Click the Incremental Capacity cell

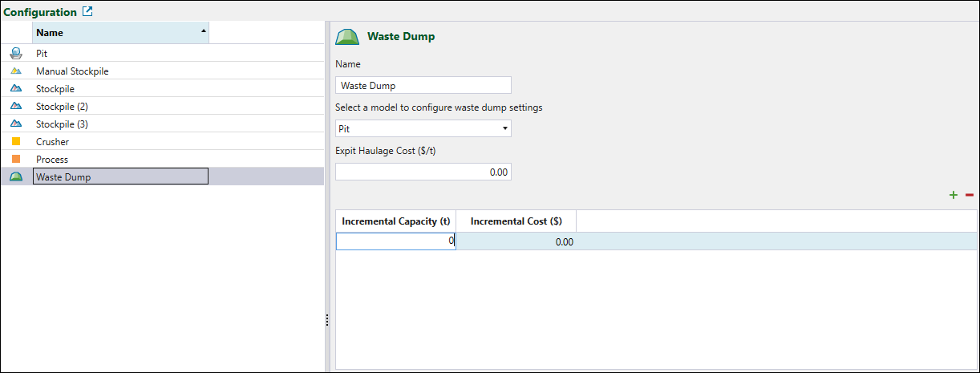pos(395,241)
